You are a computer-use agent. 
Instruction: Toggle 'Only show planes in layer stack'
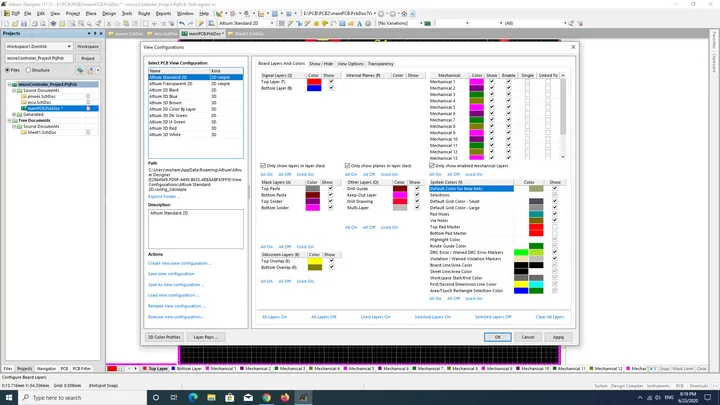point(348,166)
